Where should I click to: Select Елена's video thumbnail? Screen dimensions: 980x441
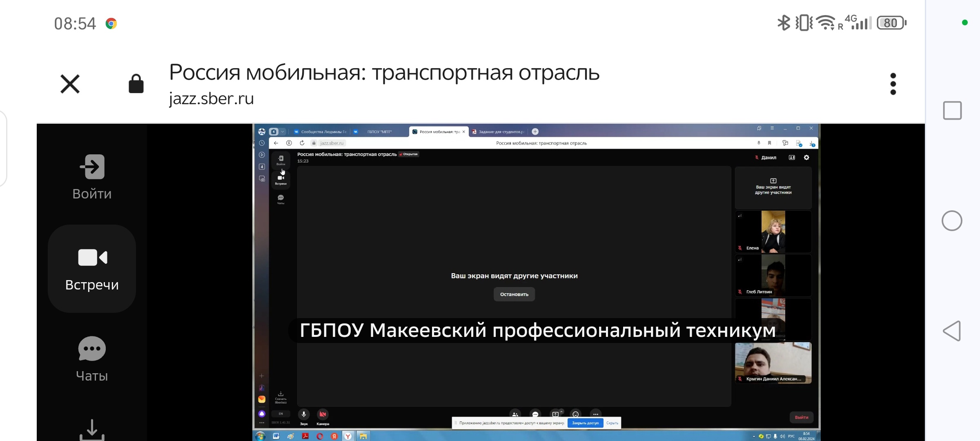(x=773, y=232)
